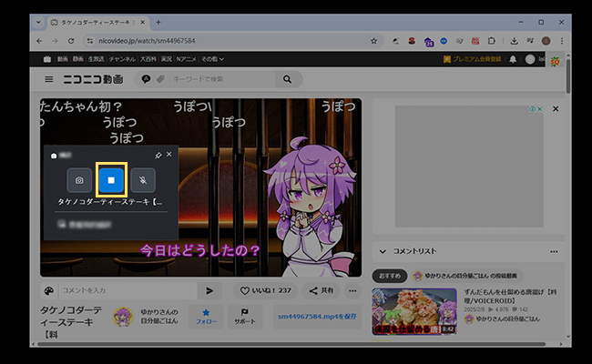Viewport: 592px width, 364px height.
Task: Send comment with the arrow button
Action: coord(209,290)
